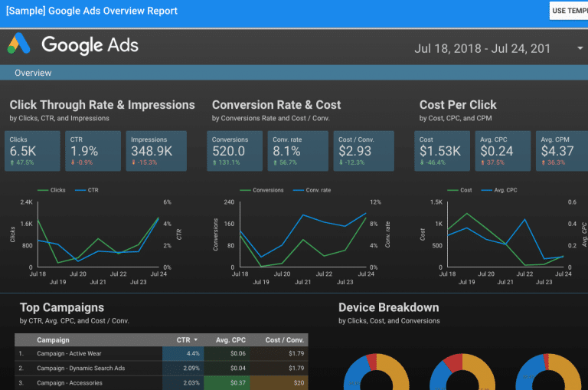Open the date range dropdown arrow

click(x=580, y=48)
